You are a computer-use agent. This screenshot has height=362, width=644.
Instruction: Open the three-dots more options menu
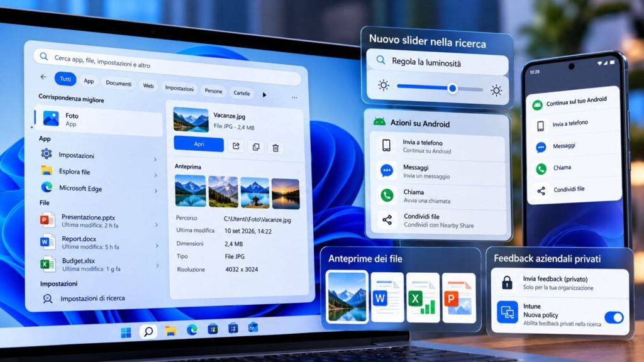tap(294, 97)
